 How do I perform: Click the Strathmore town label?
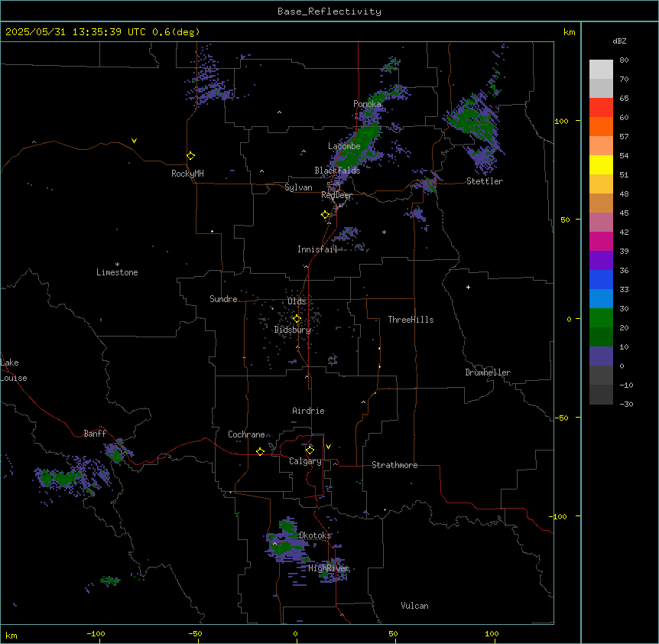point(394,465)
